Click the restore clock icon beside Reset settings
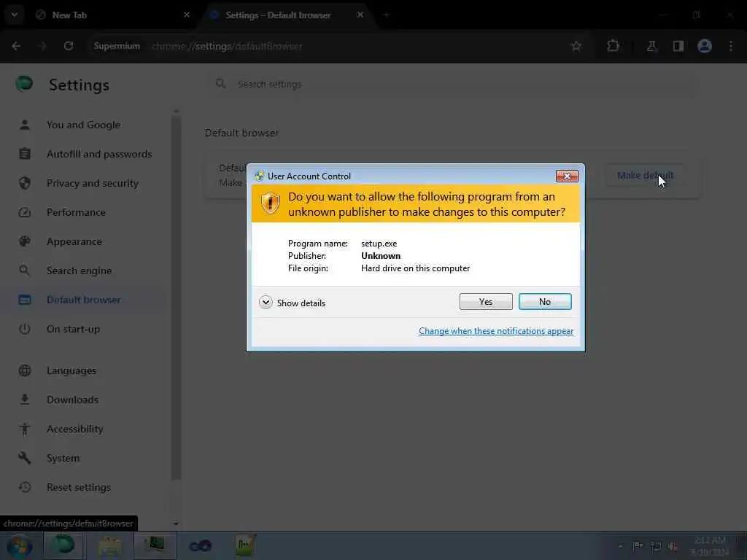The height and width of the screenshot is (560, 747). [x=25, y=487]
